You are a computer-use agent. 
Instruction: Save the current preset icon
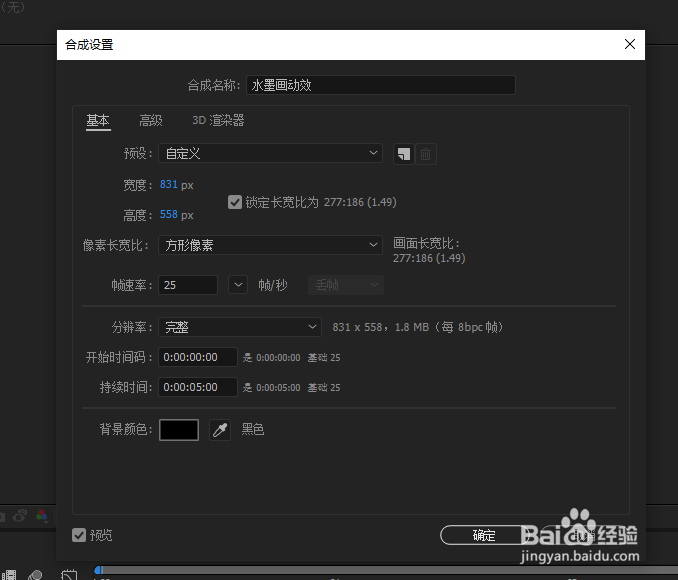[403, 154]
